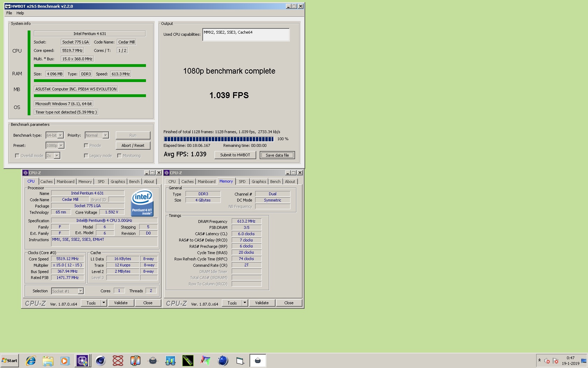Click the disabled Run button
588x368 pixels.
(133, 135)
